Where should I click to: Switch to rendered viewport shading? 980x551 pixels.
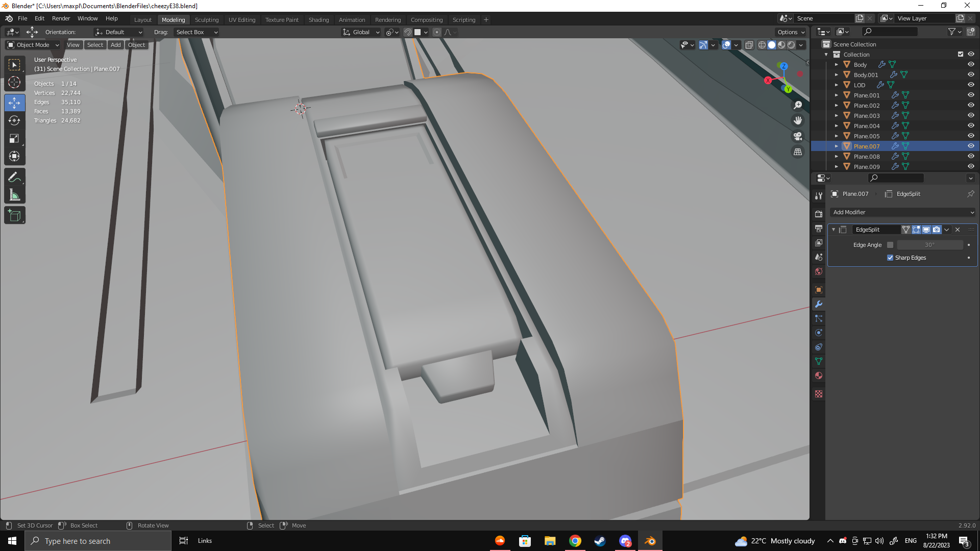(791, 45)
